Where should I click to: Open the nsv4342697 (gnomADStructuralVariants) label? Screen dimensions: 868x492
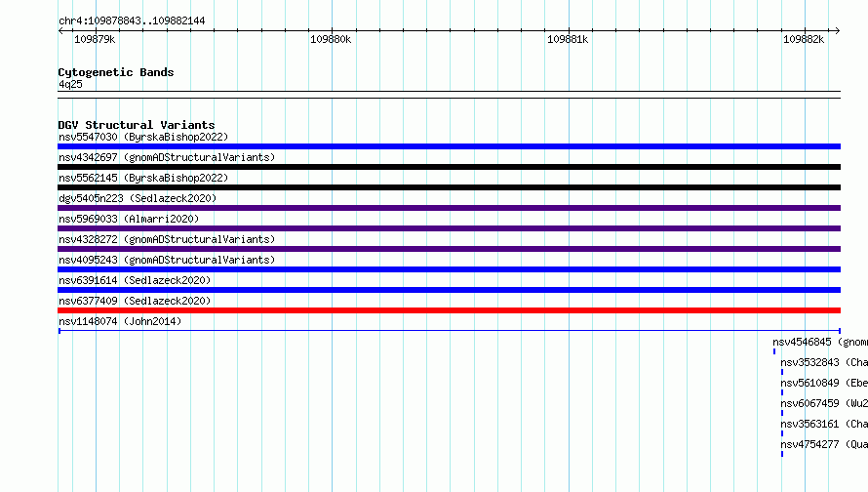pos(167,157)
